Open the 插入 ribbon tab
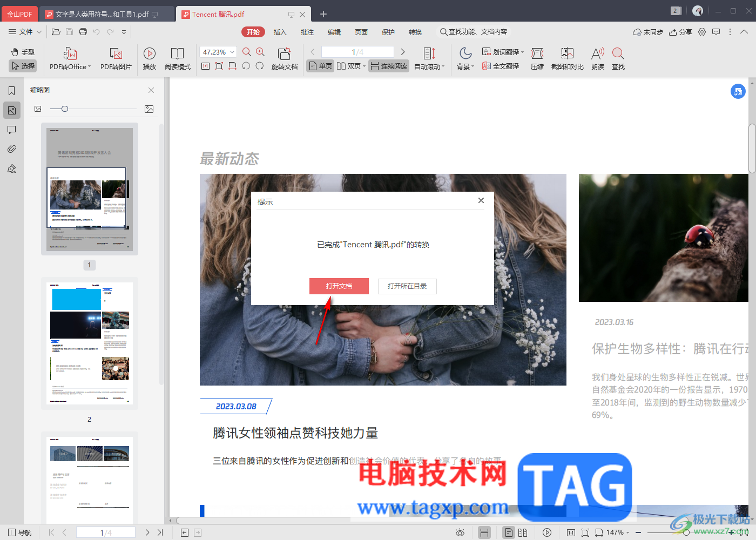The width and height of the screenshot is (756, 540). coord(280,32)
